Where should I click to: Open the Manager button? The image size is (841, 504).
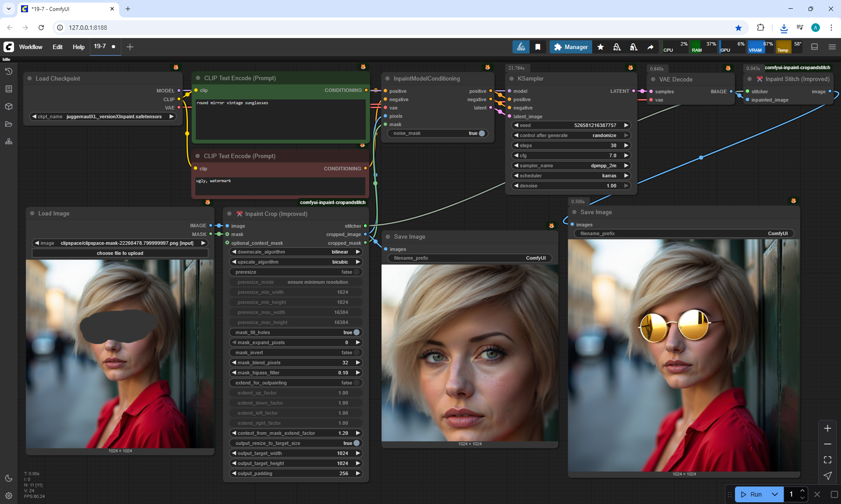click(x=571, y=47)
